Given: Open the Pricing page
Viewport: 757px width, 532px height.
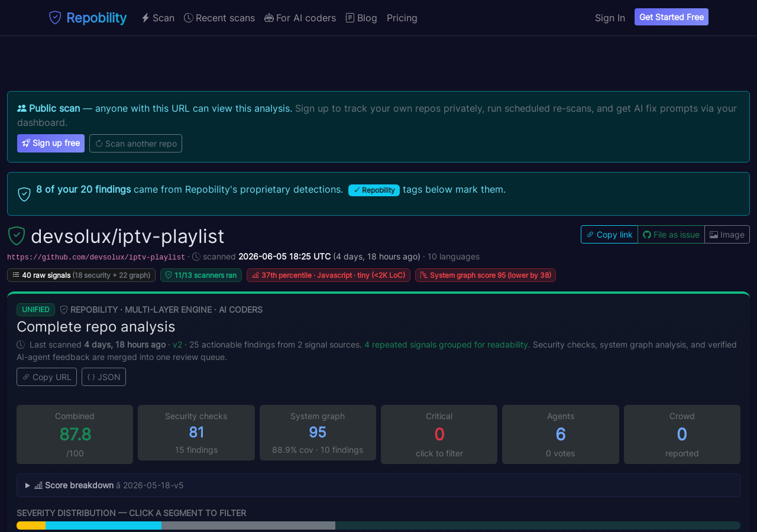Looking at the screenshot, I should (x=402, y=18).
